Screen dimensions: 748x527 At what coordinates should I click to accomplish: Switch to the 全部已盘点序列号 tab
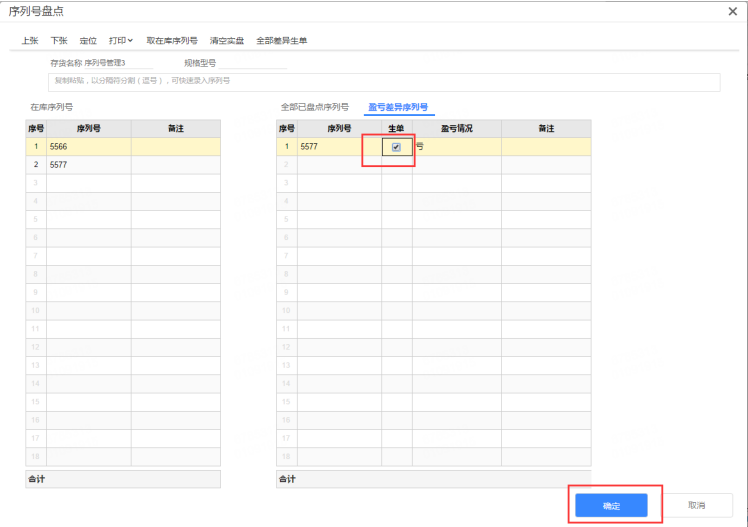point(314,107)
